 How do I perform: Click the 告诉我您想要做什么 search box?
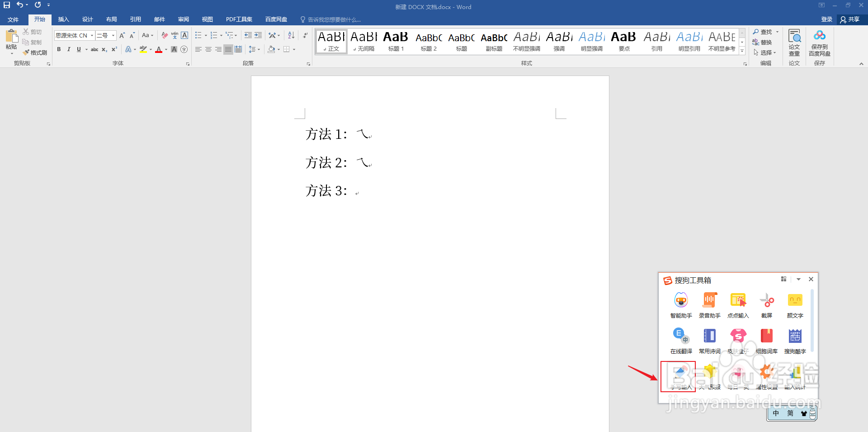tap(331, 19)
